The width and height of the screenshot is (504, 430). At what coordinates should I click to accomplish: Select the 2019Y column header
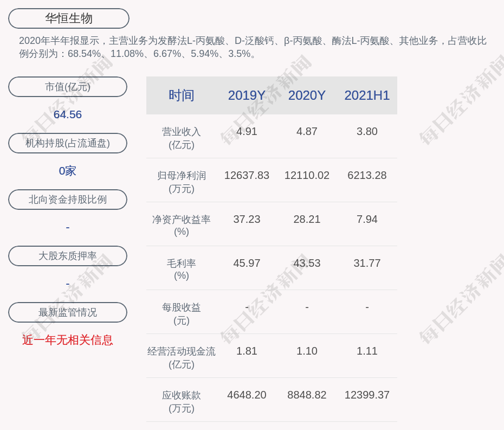247,95
